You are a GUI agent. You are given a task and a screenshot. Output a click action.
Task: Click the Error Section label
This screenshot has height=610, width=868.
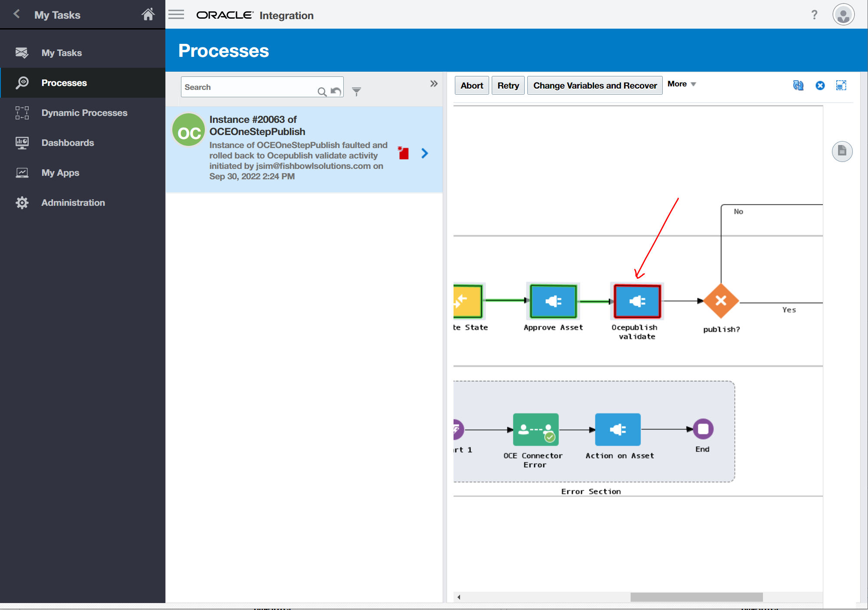click(x=591, y=491)
